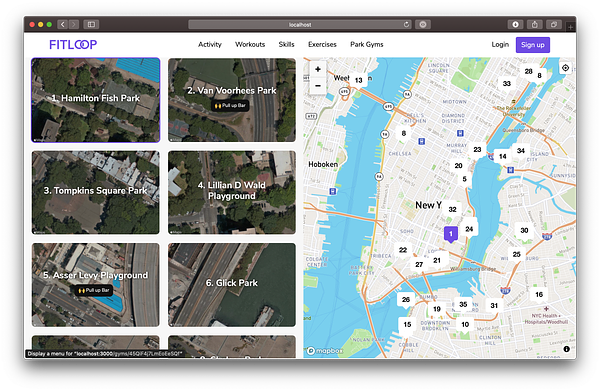Reload the page in address bar
Image resolution: width=600 pixels, height=391 pixels.
406,24
